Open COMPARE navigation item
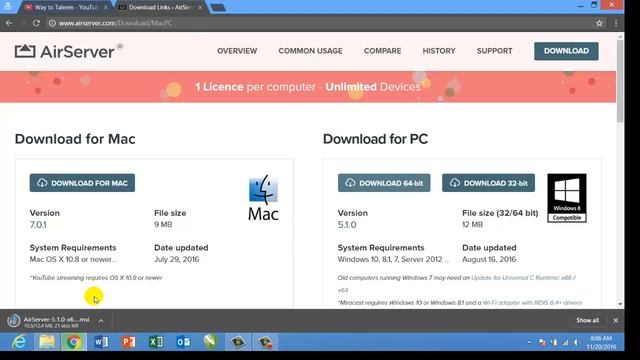Screen dimensions: 640x360 (x=382, y=51)
